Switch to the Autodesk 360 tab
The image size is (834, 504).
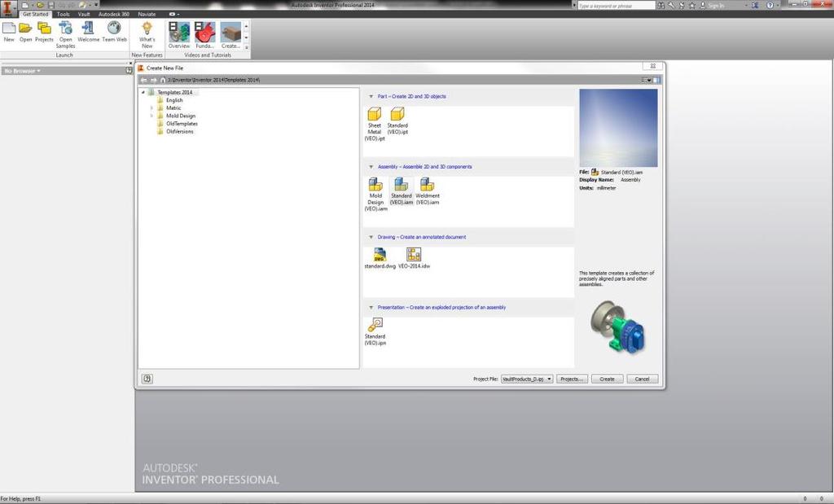tap(114, 15)
